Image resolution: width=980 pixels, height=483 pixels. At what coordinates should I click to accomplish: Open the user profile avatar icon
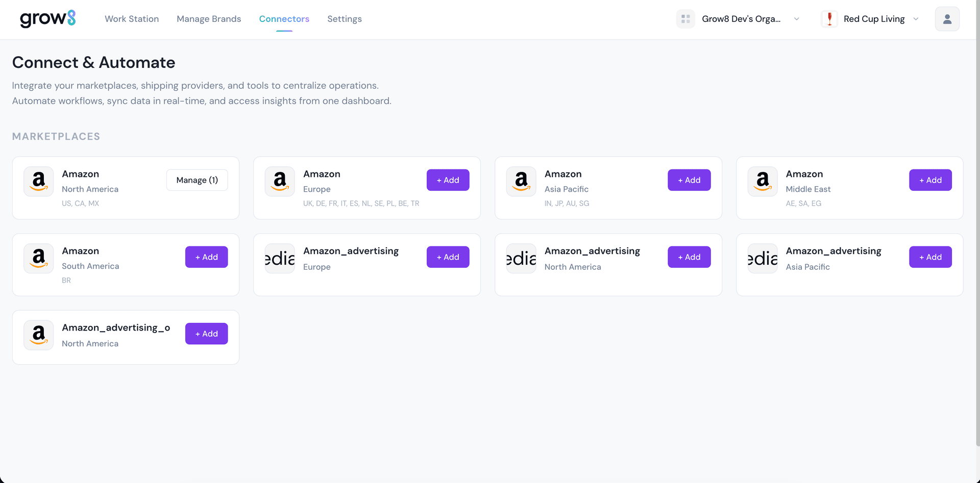click(x=947, y=19)
